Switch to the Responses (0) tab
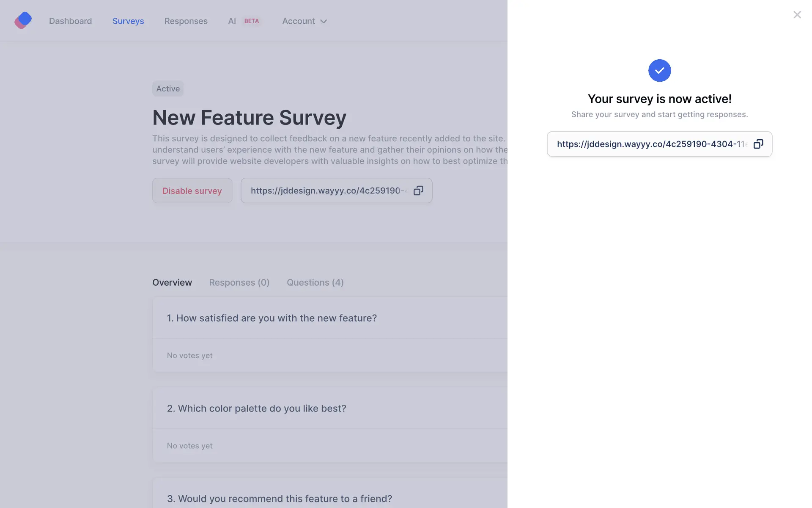 coord(239,282)
